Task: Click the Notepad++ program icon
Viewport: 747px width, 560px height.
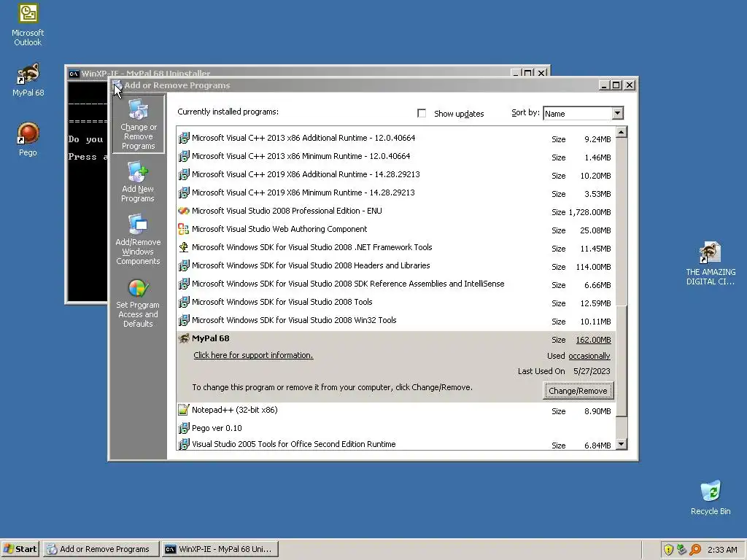Action: coord(183,410)
